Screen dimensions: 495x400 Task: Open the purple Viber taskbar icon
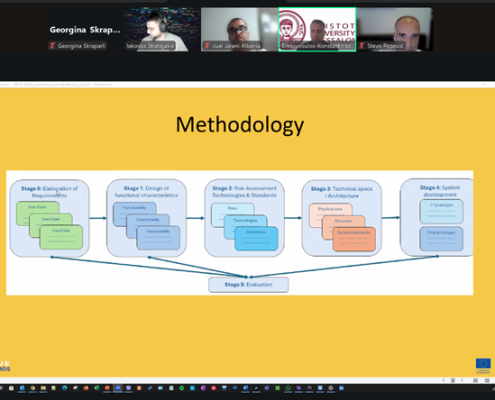click(x=128, y=388)
